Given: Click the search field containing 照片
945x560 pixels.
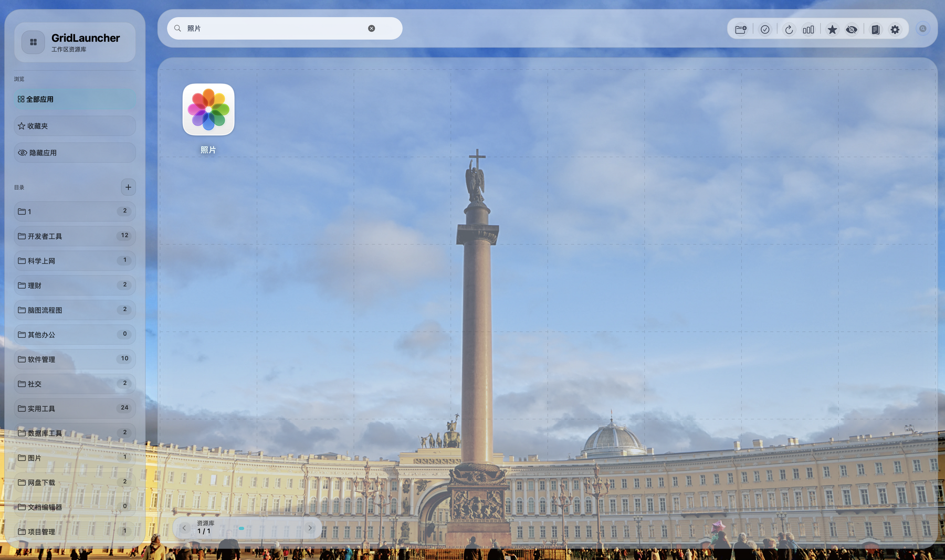Looking at the screenshot, I should point(285,28).
